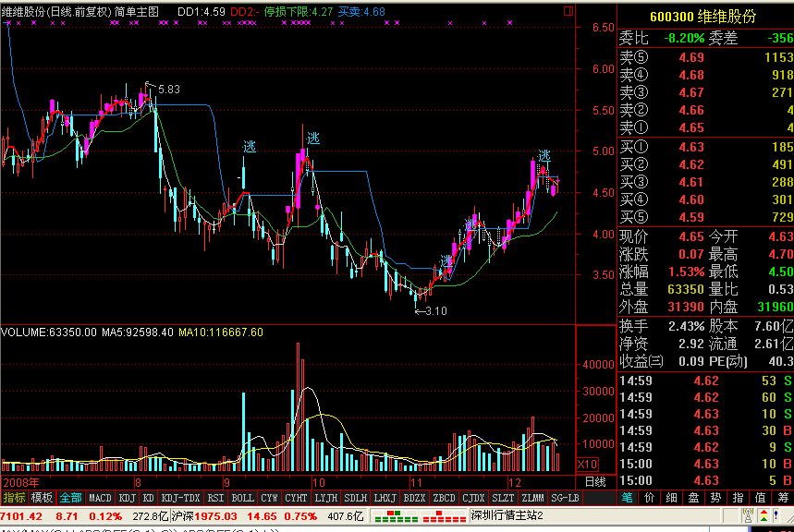Click the connection antenna icon in status bar
This screenshot has height=532, width=794.
748,515
